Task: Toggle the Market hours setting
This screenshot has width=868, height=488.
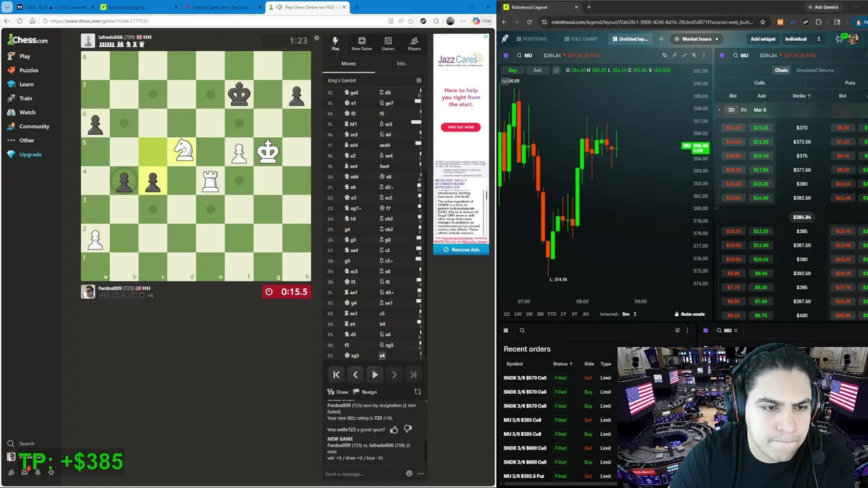Action: coord(696,39)
